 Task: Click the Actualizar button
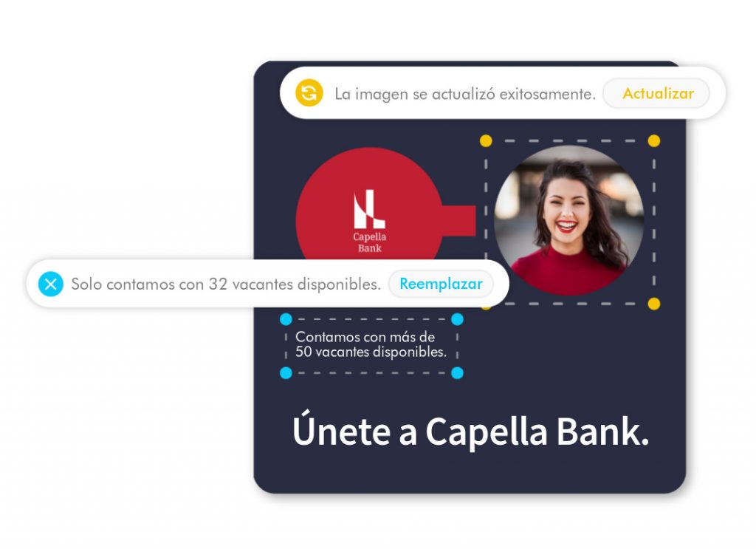tap(657, 93)
